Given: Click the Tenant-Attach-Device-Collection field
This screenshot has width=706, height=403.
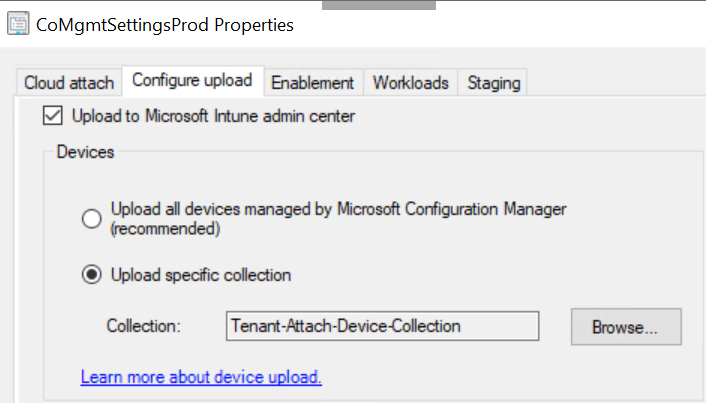Looking at the screenshot, I should (382, 326).
